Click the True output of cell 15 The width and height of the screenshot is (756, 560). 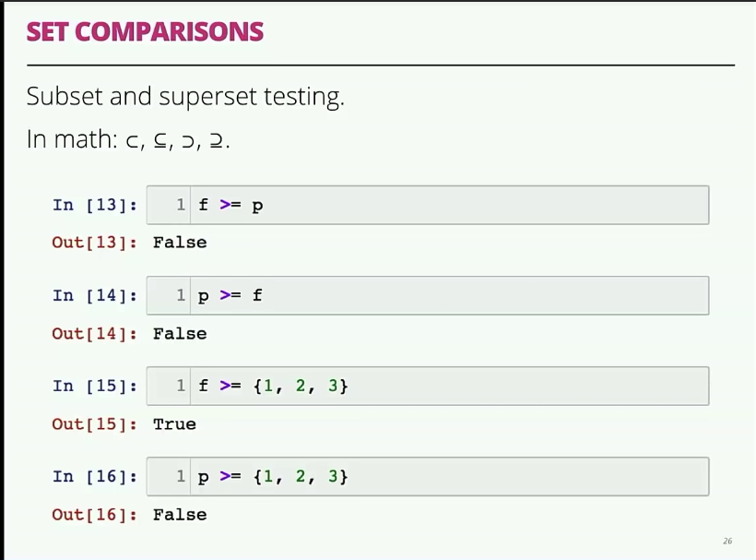[x=174, y=424]
